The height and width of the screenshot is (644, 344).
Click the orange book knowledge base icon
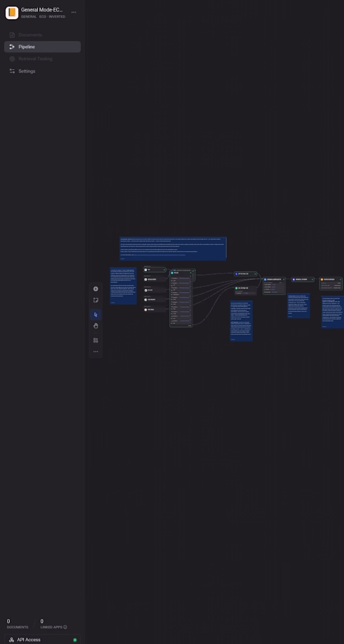coord(12,13)
